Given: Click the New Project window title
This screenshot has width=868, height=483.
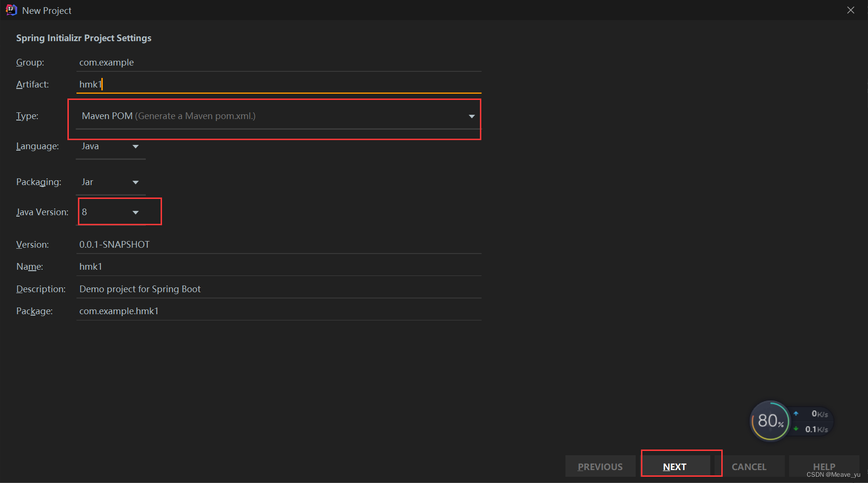Looking at the screenshot, I should [47, 11].
